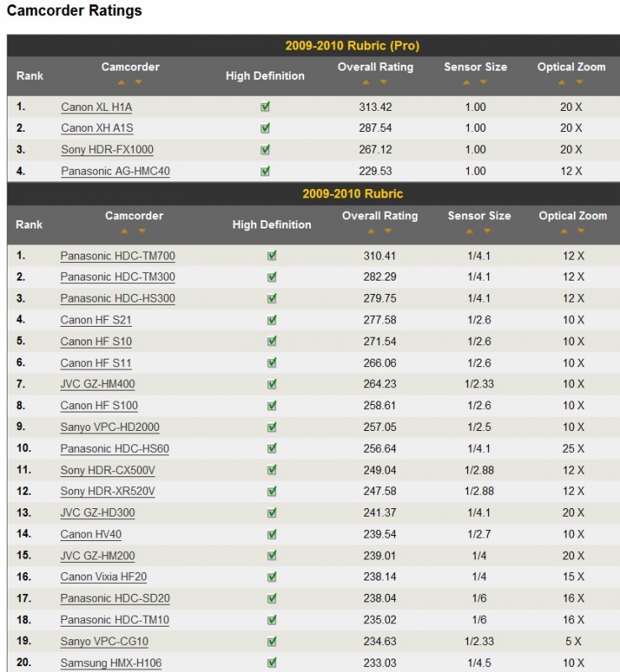Screen dimensions: 620x672
Task: Open the Sanyo VPC-HD2000 link
Action: click(109, 427)
